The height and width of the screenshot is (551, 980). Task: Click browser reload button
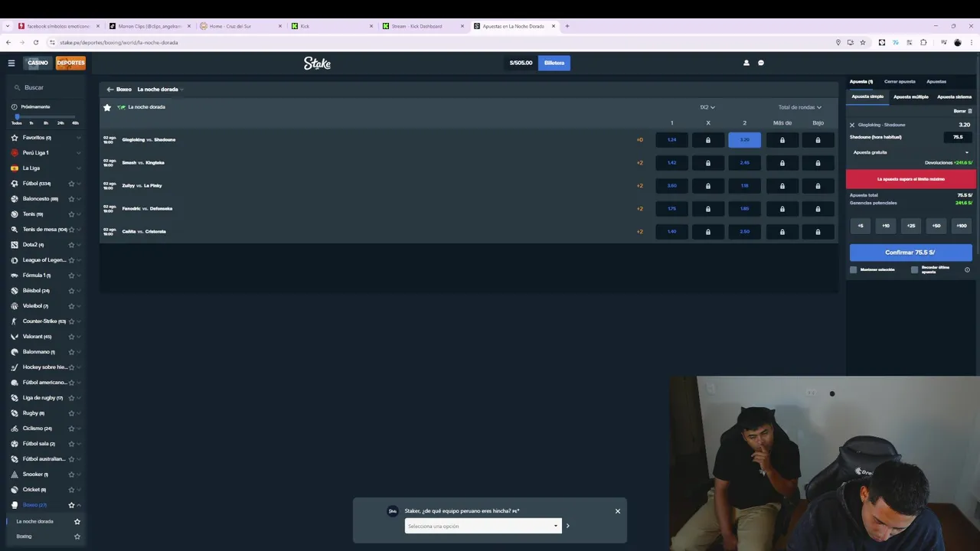click(36, 43)
